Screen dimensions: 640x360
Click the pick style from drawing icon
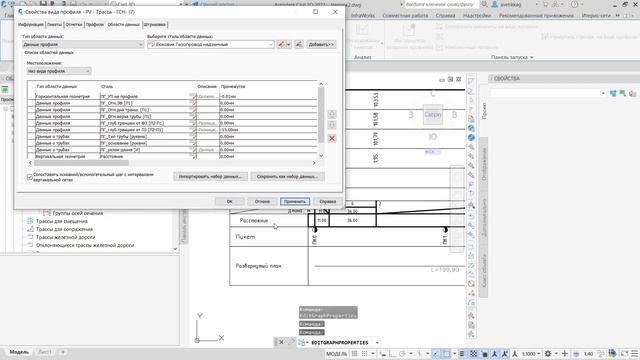click(299, 44)
